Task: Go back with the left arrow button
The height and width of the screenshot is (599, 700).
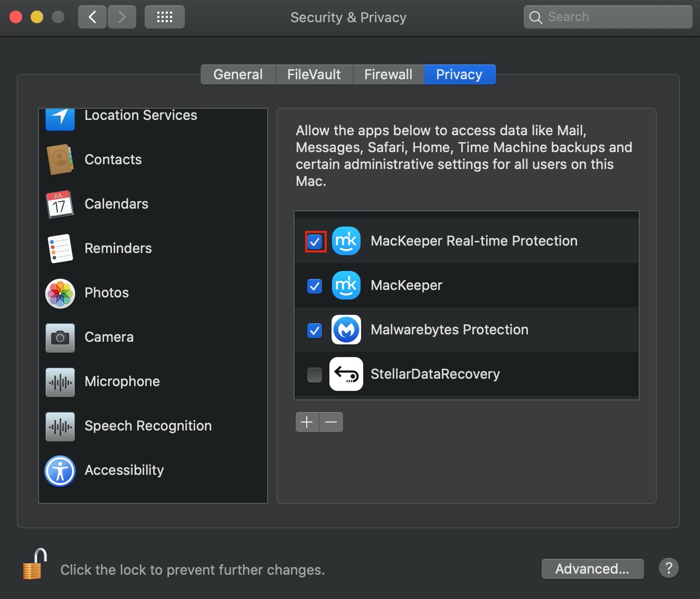Action: tap(92, 17)
